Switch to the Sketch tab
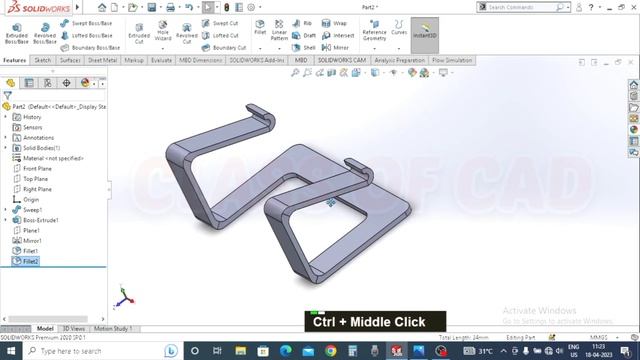This screenshot has width=640, height=360. [42, 60]
